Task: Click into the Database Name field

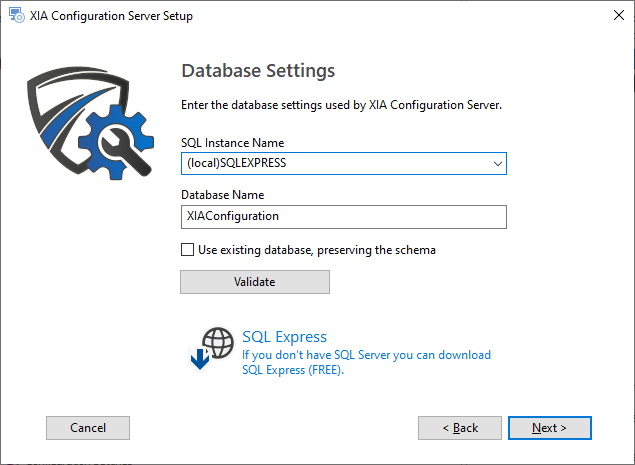Action: pyautogui.click(x=343, y=216)
